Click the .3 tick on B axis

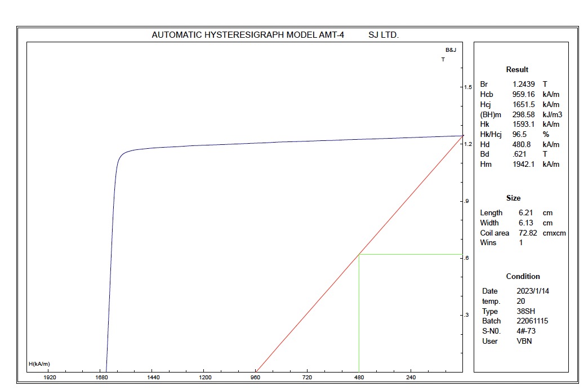click(466, 315)
